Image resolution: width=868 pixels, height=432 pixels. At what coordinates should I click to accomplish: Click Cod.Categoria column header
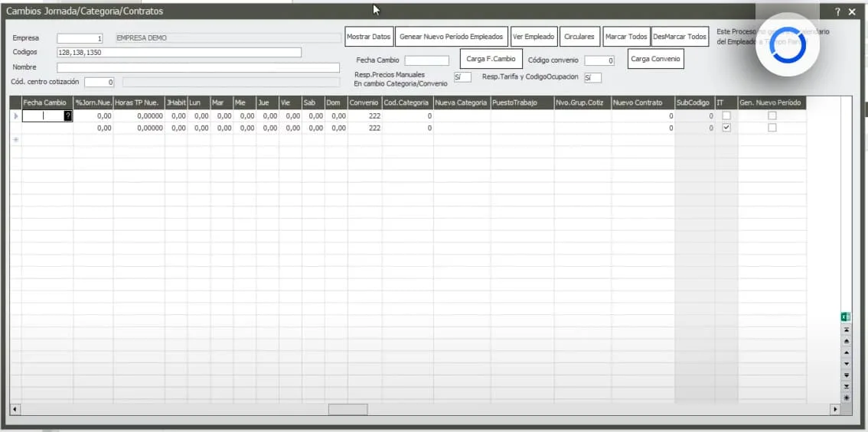pyautogui.click(x=407, y=102)
